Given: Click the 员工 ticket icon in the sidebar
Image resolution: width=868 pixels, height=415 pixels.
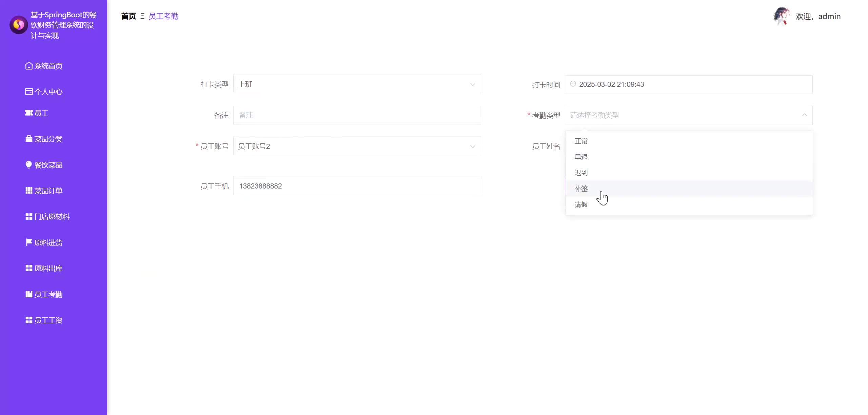Looking at the screenshot, I should pyautogui.click(x=29, y=113).
